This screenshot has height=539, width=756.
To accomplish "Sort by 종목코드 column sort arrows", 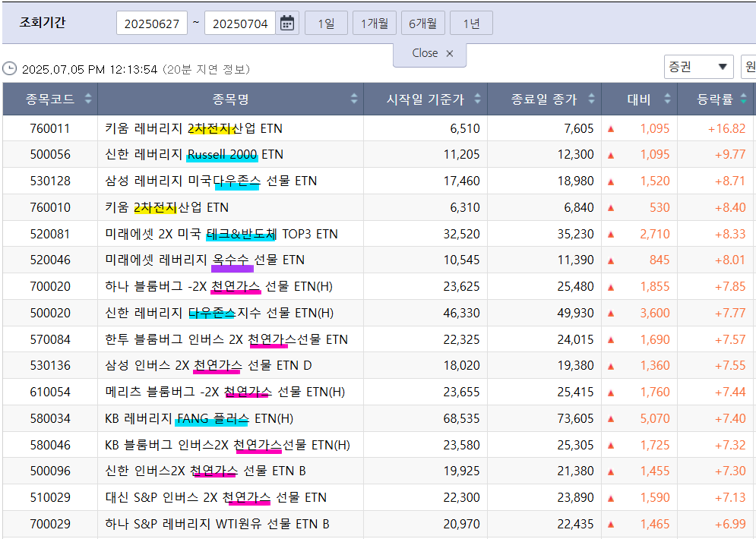I will pos(88,99).
